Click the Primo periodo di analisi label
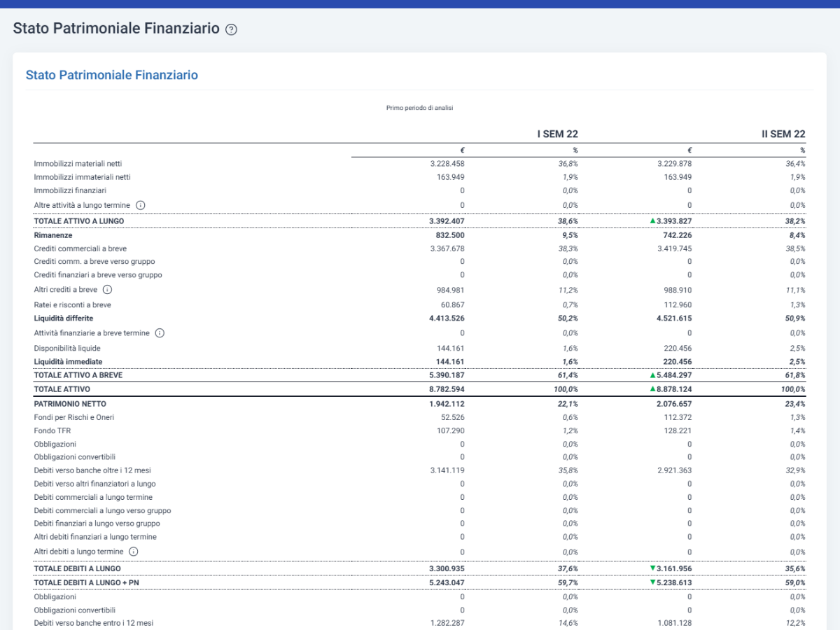This screenshot has height=630, width=840. (x=421, y=108)
